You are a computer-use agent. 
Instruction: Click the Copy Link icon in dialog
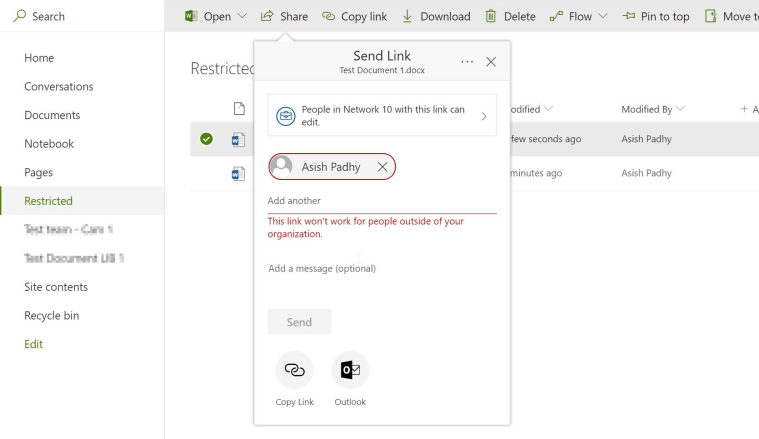click(x=294, y=370)
